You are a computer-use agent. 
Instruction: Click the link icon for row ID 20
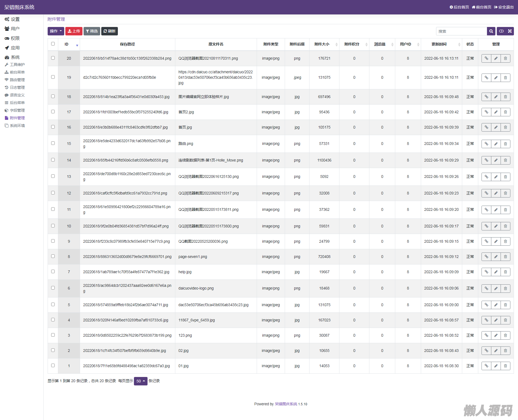click(x=486, y=59)
